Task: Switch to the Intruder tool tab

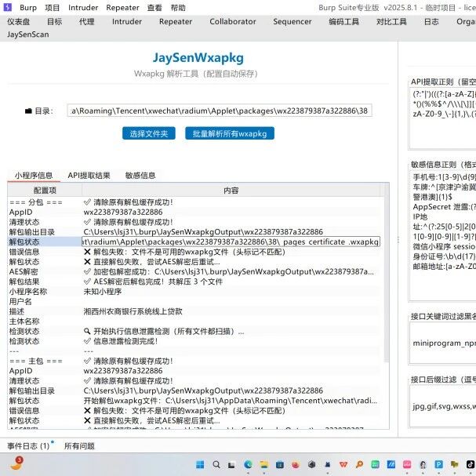Action: pos(127,21)
